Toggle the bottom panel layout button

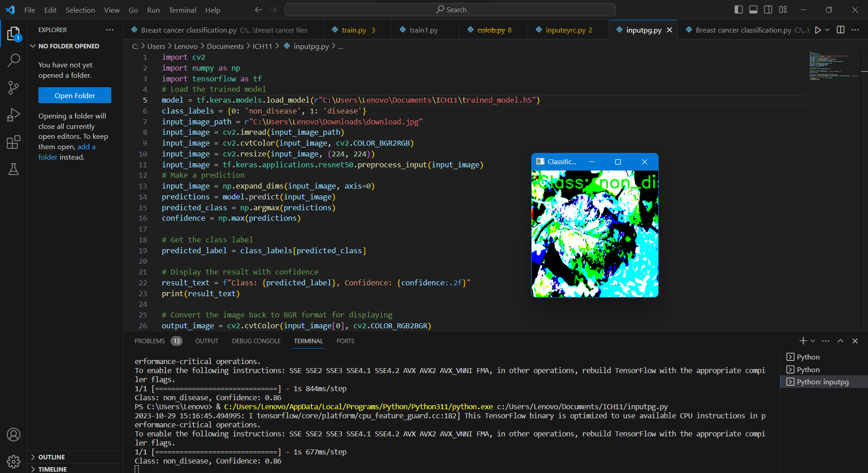[x=753, y=9]
